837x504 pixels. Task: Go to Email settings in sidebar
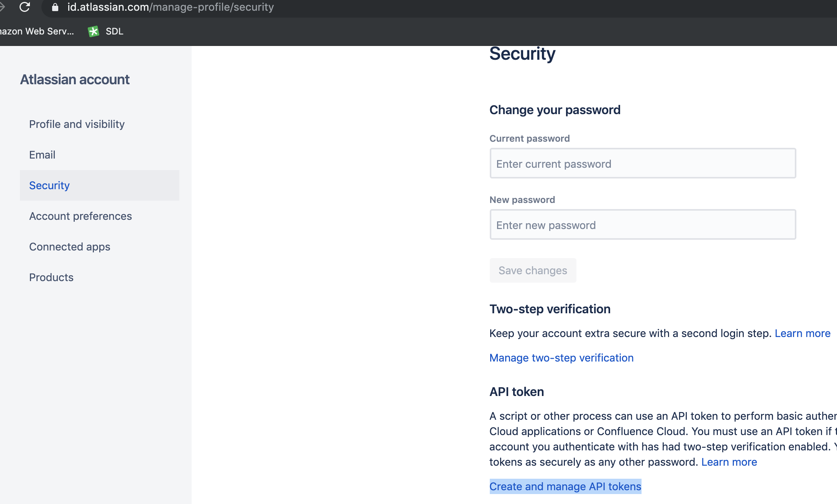[x=42, y=155]
